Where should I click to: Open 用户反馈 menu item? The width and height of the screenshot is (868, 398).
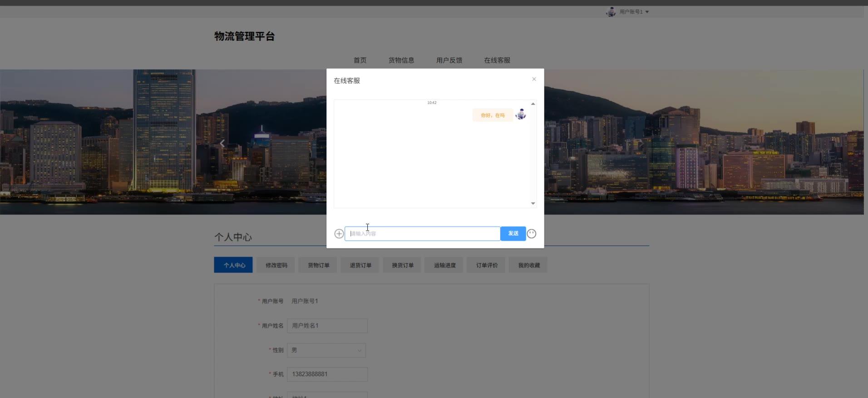pos(449,60)
